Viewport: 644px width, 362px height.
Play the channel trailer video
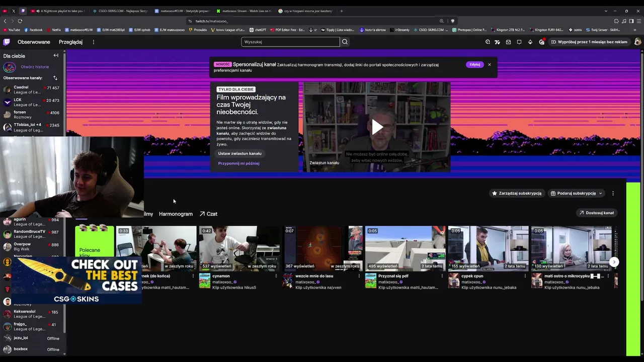pyautogui.click(x=377, y=127)
